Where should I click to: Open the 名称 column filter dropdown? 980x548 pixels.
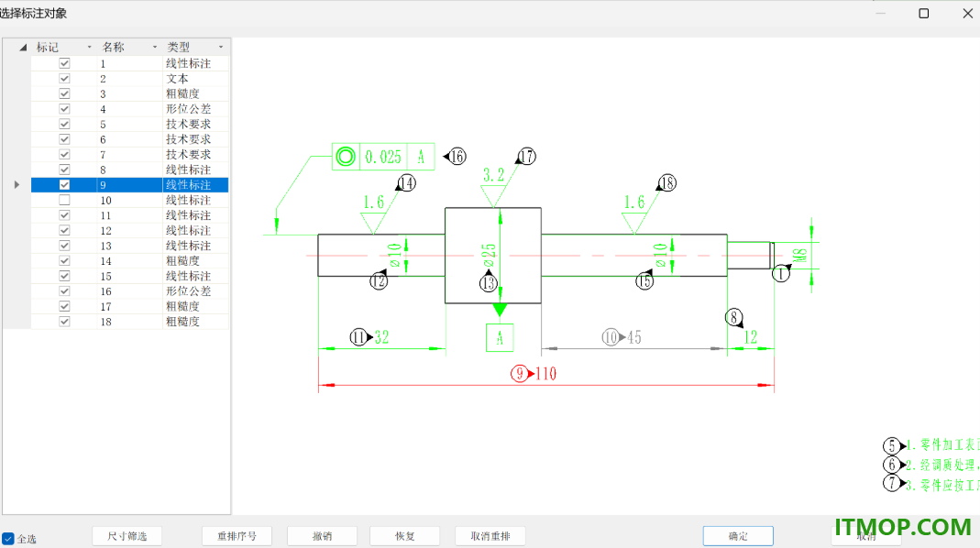click(x=155, y=47)
